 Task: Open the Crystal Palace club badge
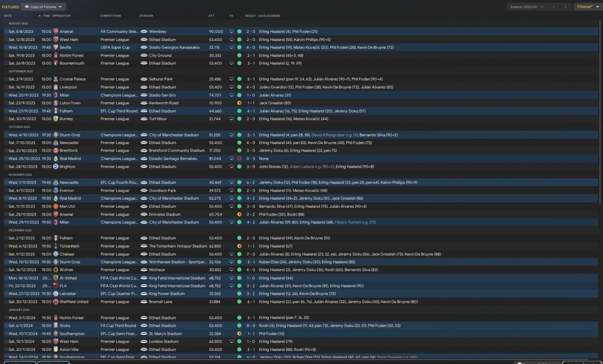[56, 79]
